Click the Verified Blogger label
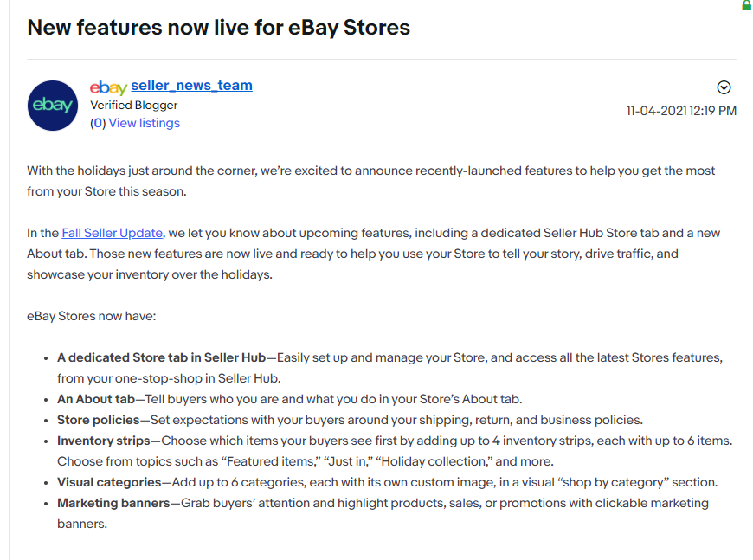This screenshot has width=753, height=560. click(133, 105)
